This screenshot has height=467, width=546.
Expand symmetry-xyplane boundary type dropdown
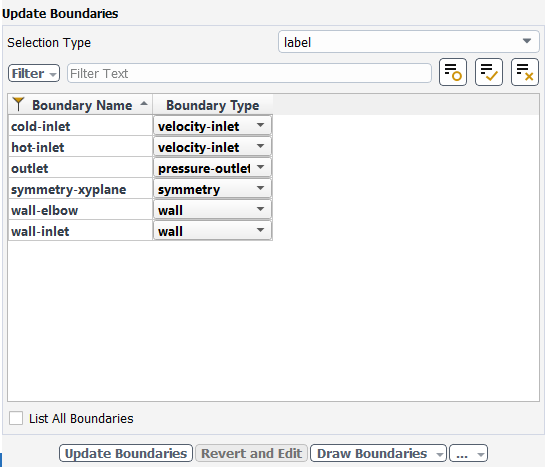pyautogui.click(x=212, y=188)
